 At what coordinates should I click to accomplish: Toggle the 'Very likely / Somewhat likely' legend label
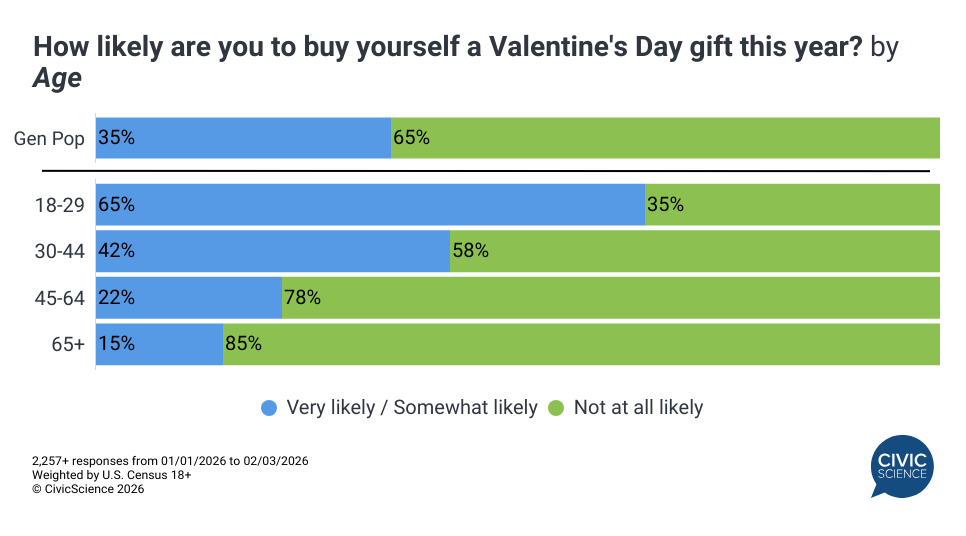(x=411, y=408)
